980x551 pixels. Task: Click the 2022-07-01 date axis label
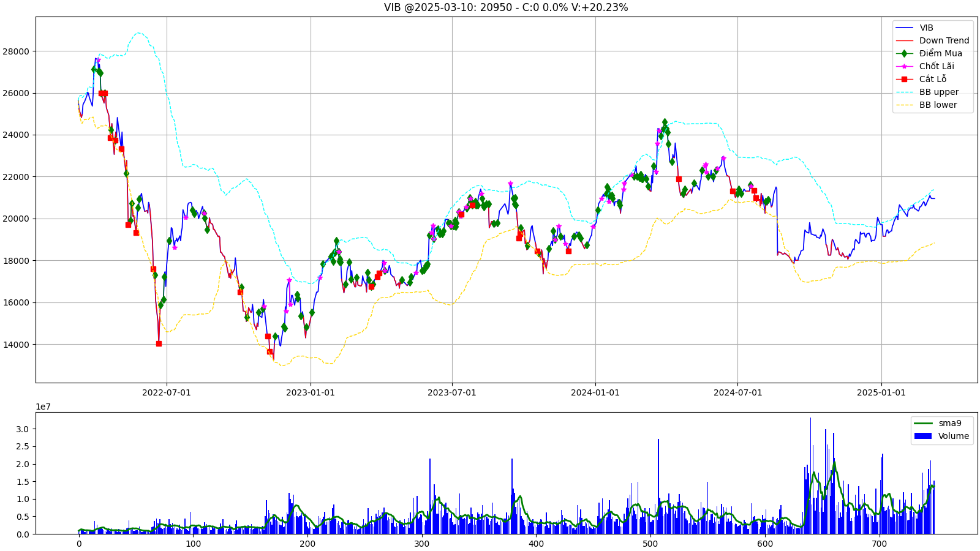(x=167, y=392)
